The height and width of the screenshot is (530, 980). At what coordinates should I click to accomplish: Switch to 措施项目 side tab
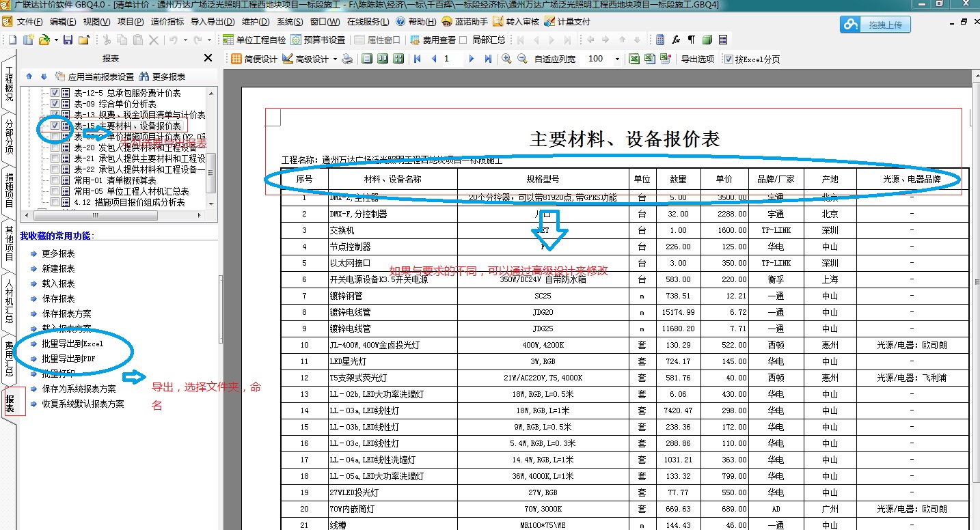8,189
